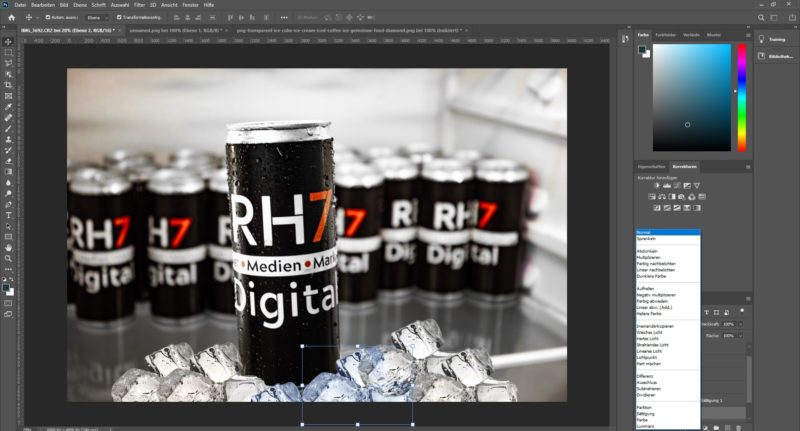Select the Crop tool

coord(8,85)
